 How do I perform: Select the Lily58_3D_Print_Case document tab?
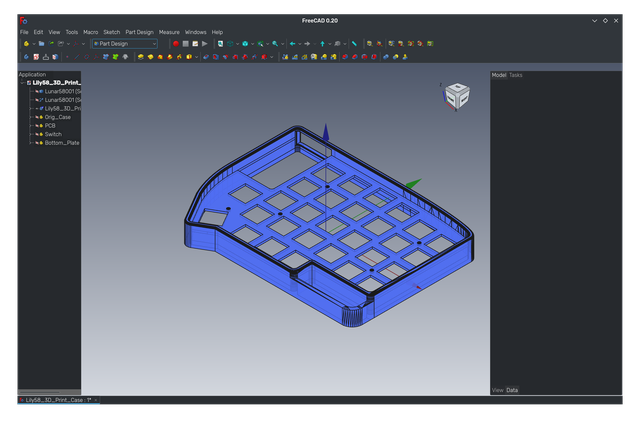point(58,400)
